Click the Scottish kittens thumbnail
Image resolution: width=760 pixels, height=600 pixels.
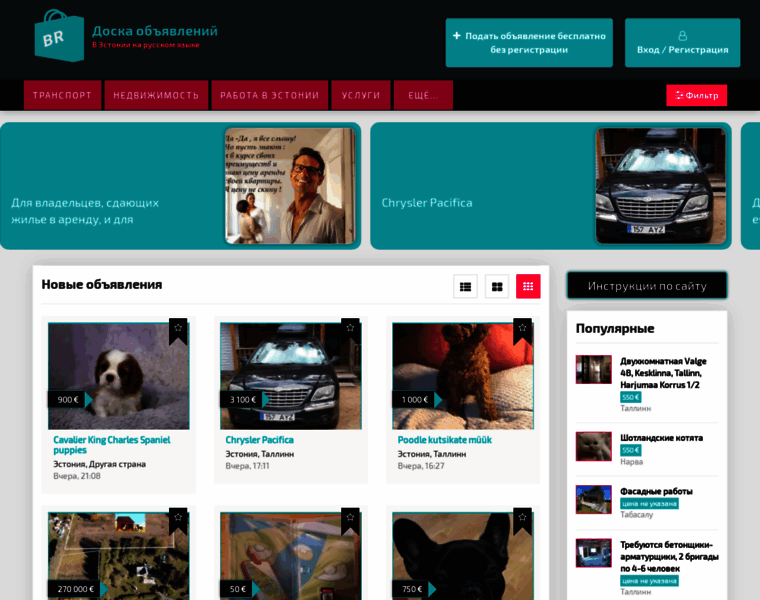594,446
